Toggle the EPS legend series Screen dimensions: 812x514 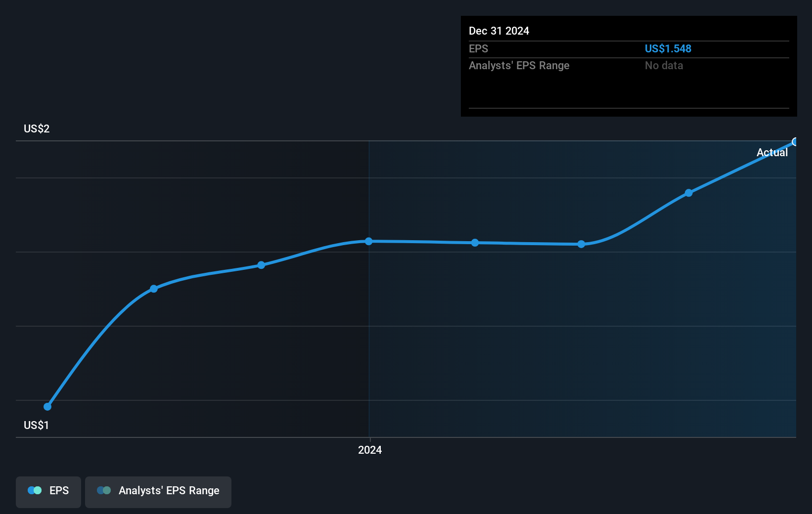click(x=48, y=492)
